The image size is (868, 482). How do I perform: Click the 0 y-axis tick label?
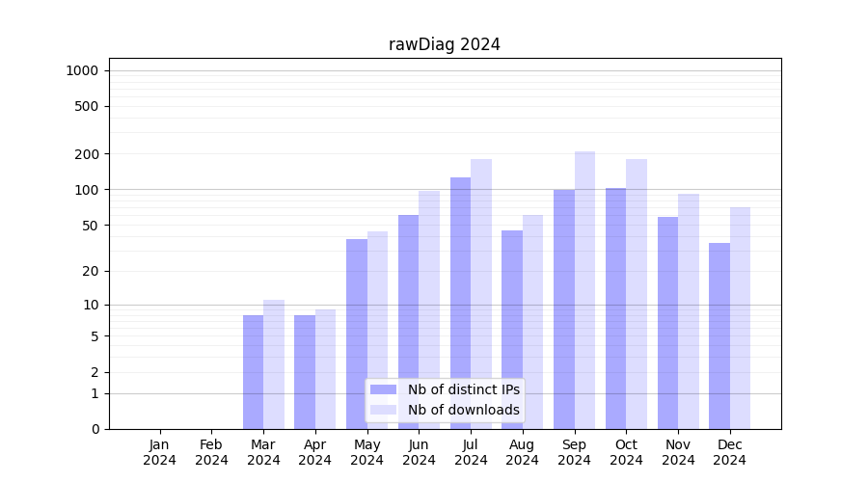(95, 429)
